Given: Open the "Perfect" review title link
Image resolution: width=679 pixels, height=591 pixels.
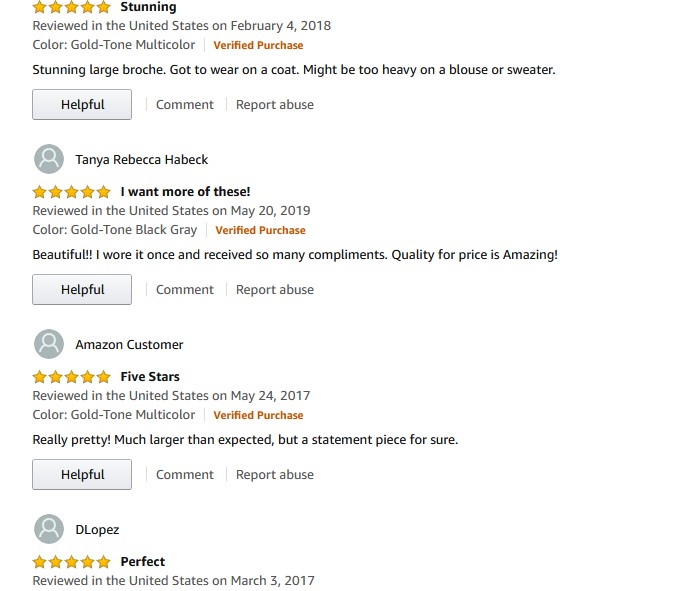Looking at the screenshot, I should (x=143, y=562).
